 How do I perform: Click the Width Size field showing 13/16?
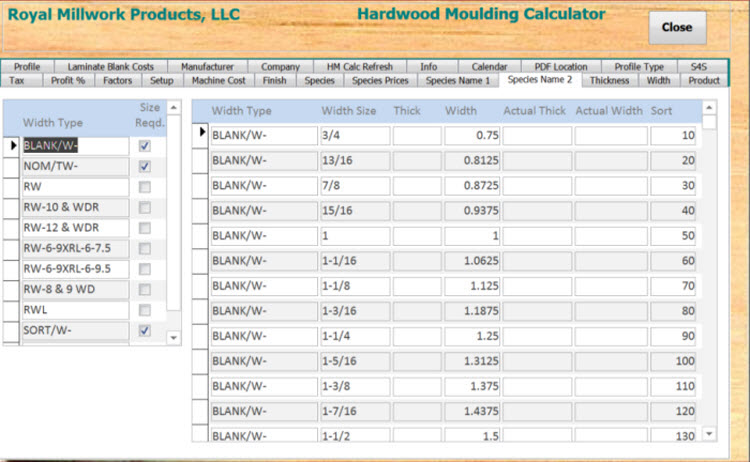point(355,161)
